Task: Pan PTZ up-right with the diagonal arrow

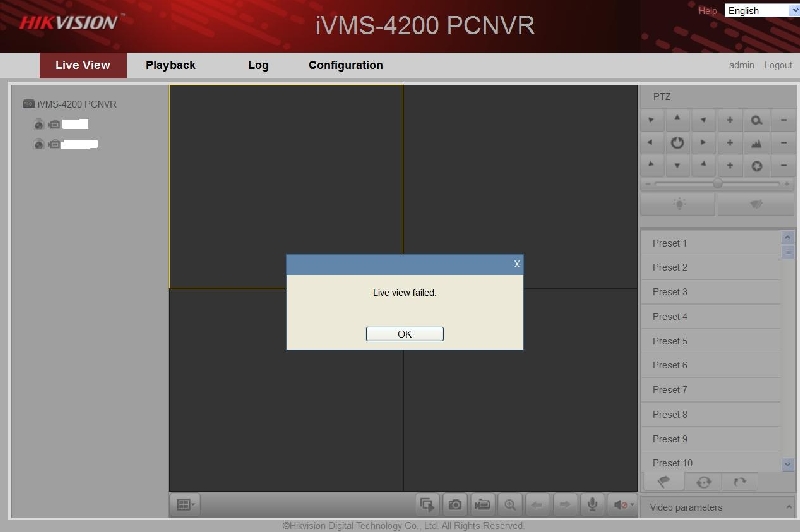Action: [x=703, y=120]
